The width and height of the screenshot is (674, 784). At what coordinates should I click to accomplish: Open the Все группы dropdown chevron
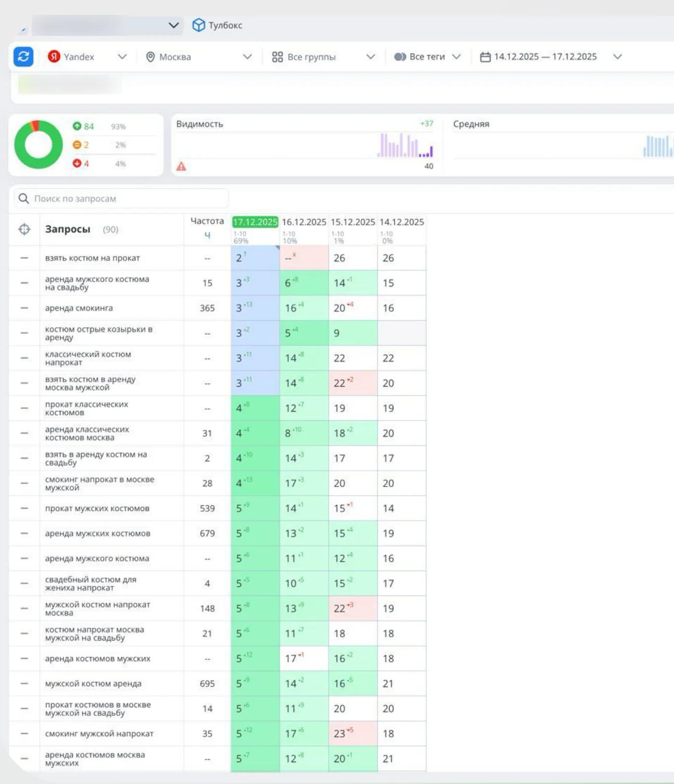(371, 57)
